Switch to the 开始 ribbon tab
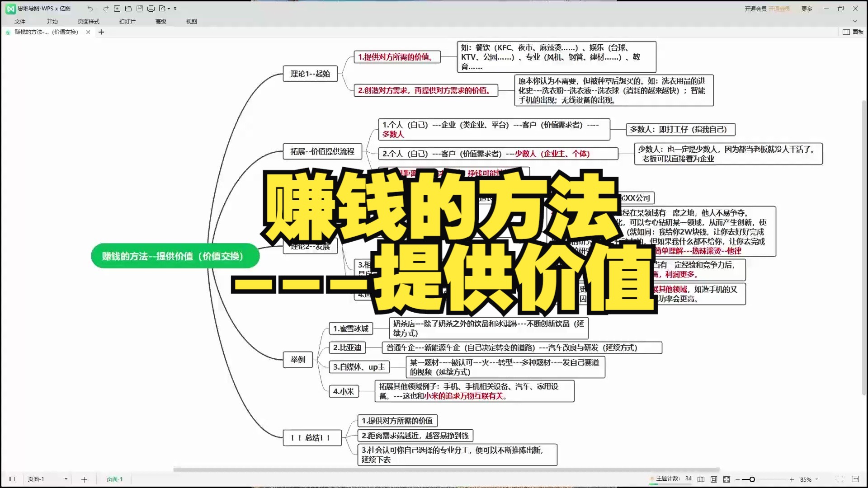 tap(52, 21)
